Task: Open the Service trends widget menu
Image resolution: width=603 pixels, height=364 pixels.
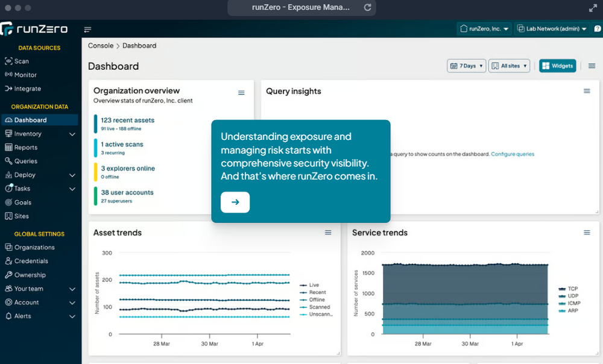Action: tap(587, 233)
